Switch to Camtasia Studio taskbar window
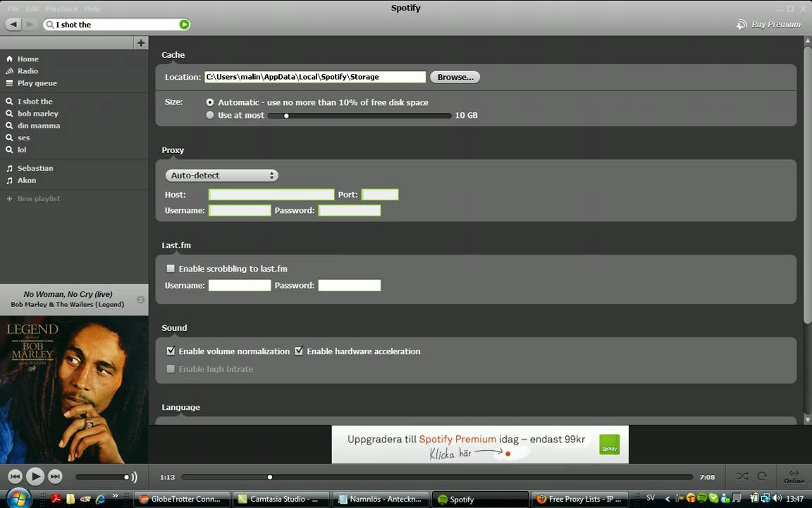812x508 pixels. pos(281,500)
